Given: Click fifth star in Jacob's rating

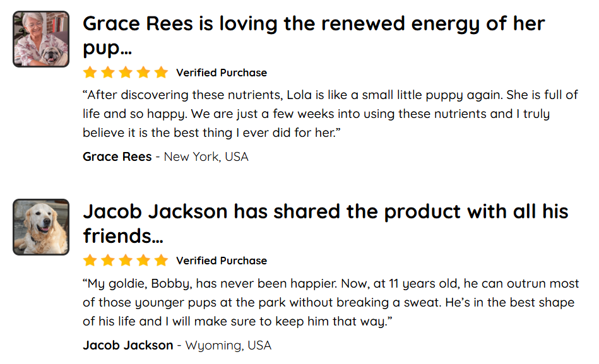Looking at the screenshot, I should pyautogui.click(x=161, y=260).
